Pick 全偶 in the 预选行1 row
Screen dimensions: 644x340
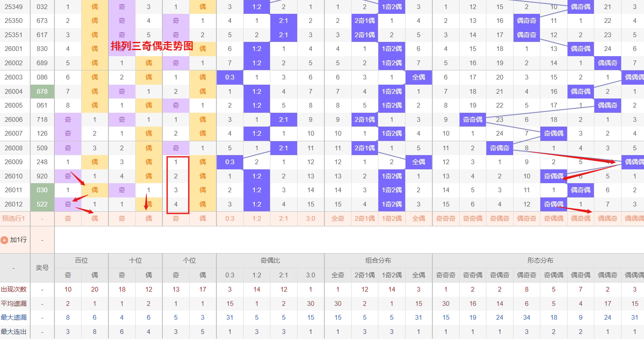[419, 219]
